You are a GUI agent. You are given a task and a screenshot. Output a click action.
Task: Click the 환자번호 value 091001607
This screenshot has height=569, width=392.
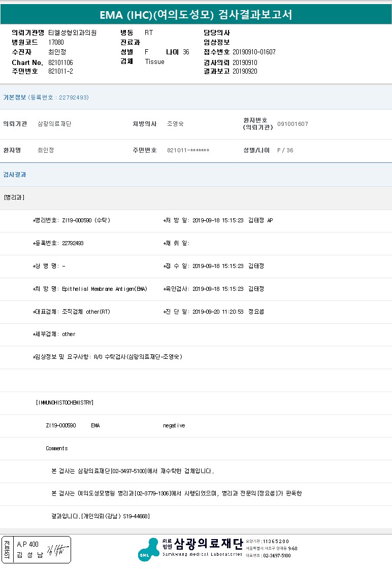(292, 124)
